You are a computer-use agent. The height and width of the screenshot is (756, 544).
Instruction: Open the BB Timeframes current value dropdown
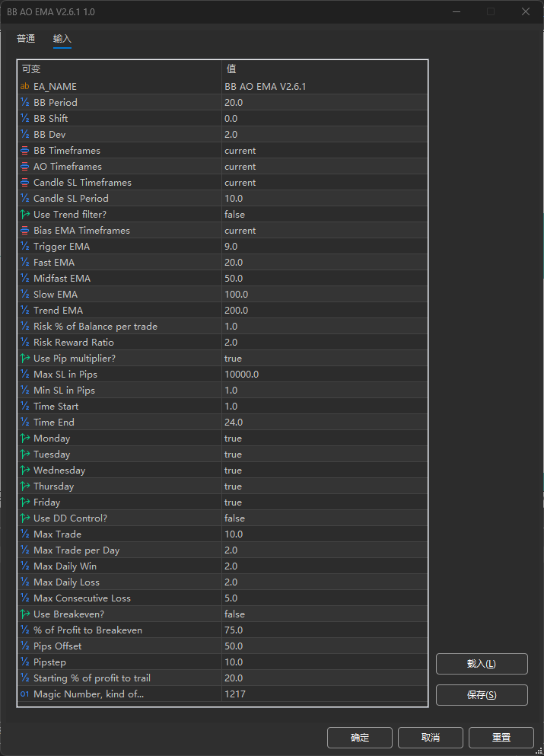coord(240,151)
